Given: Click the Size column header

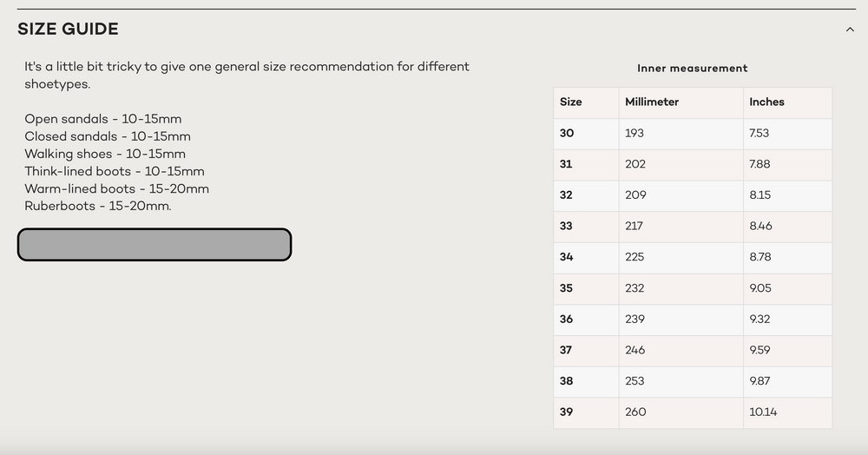Looking at the screenshot, I should (571, 102).
